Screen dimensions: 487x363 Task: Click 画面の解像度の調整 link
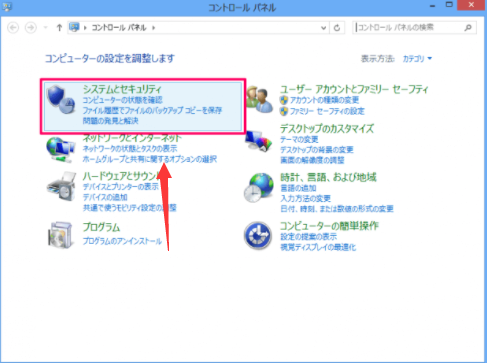click(x=312, y=160)
